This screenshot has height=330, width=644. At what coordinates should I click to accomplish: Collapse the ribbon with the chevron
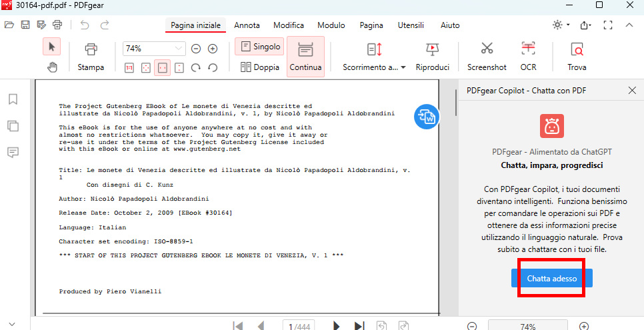(629, 25)
